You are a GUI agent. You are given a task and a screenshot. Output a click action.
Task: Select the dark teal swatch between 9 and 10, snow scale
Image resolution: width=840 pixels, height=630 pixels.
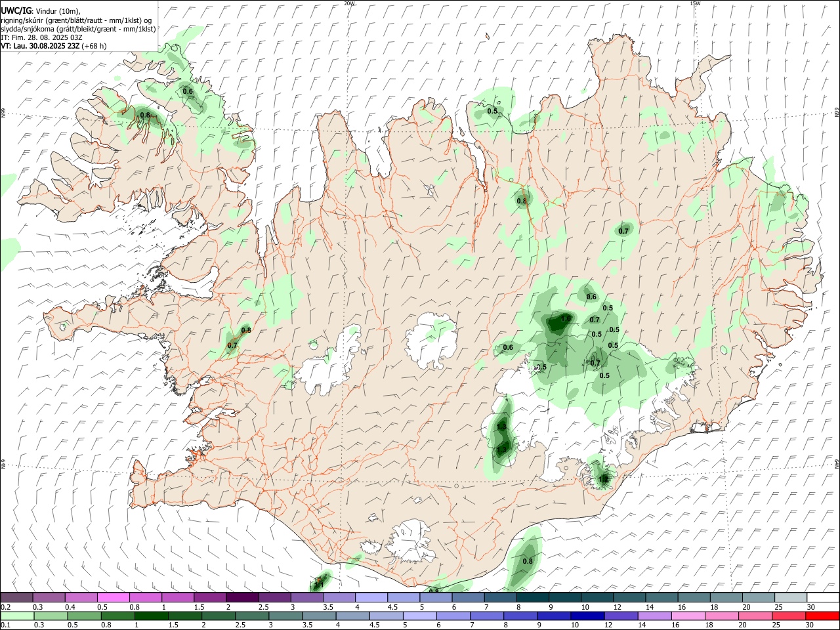564,598
